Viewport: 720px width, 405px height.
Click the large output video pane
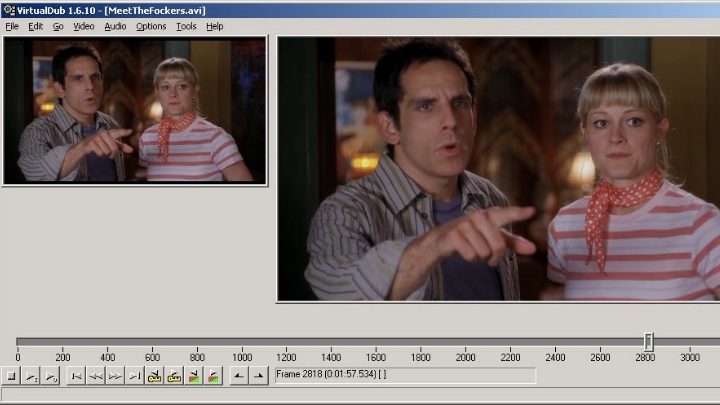pos(499,169)
